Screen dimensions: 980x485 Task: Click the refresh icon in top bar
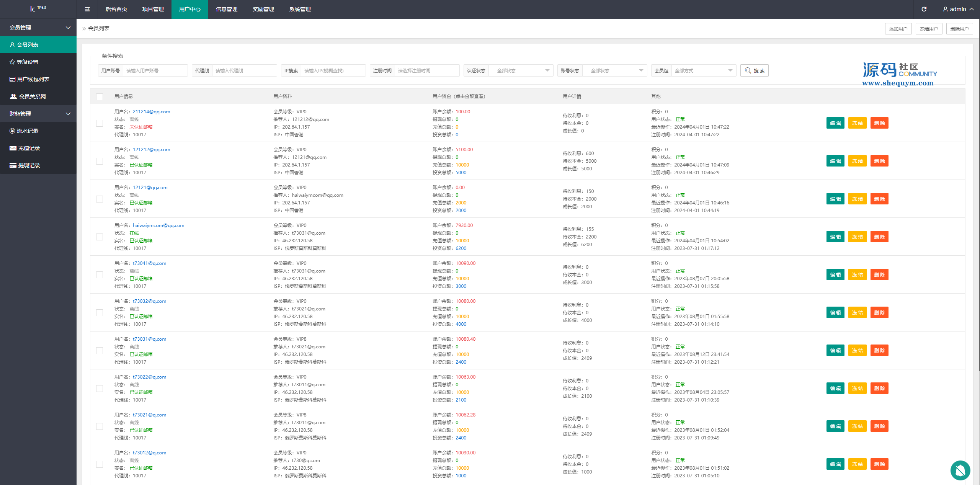[924, 9]
